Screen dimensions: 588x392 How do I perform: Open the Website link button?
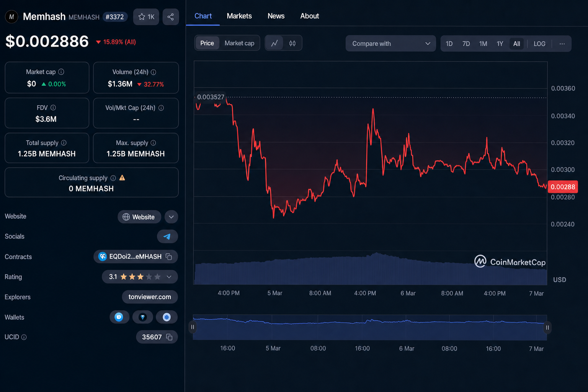pyautogui.click(x=139, y=217)
